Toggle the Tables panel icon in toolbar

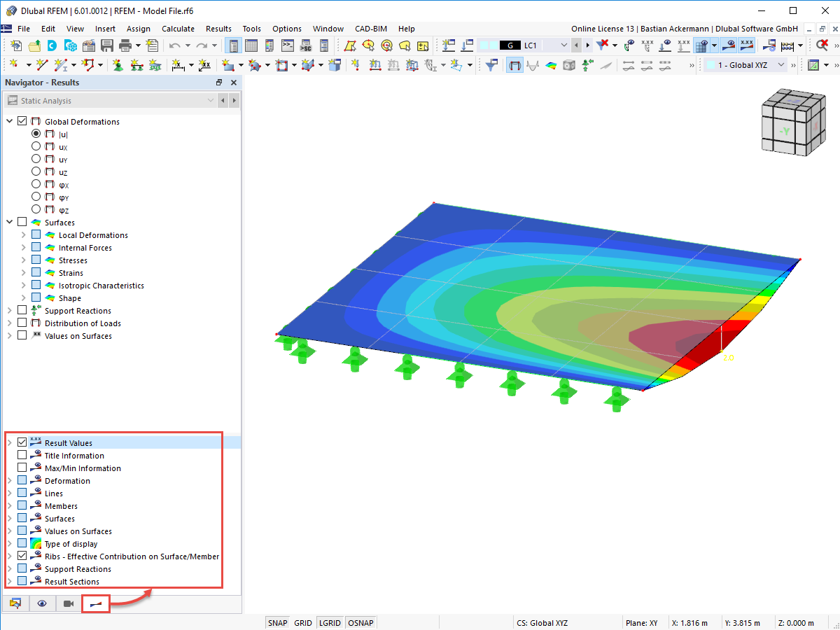(251, 45)
